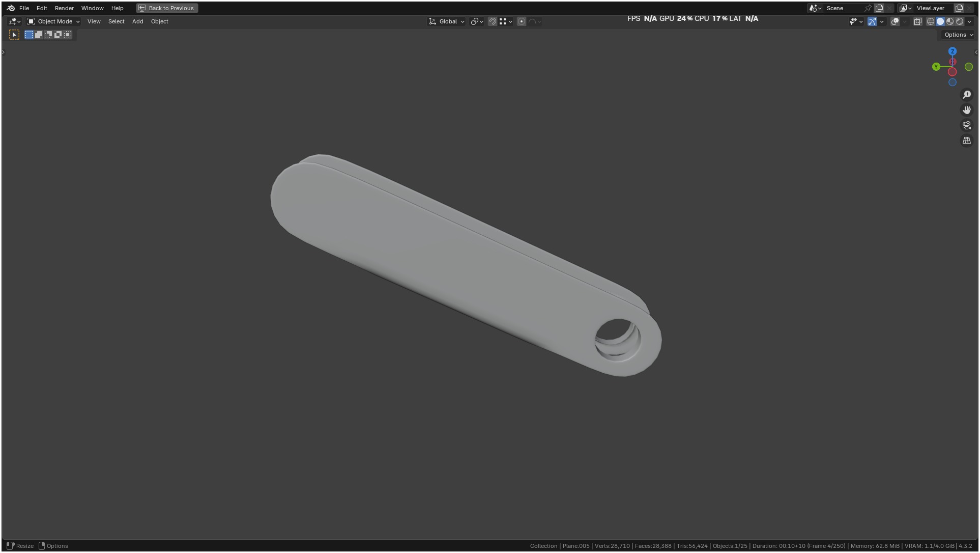
Task: Open the File menu
Action: pos(24,8)
